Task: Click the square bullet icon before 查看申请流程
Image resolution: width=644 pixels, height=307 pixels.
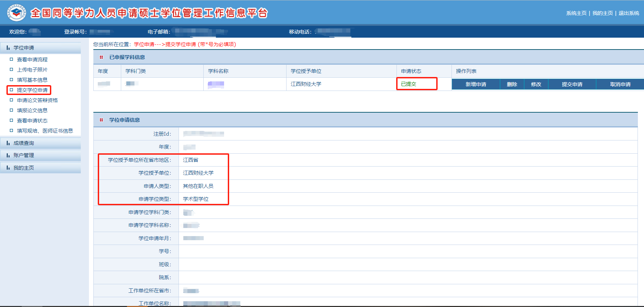Action: 12,59
